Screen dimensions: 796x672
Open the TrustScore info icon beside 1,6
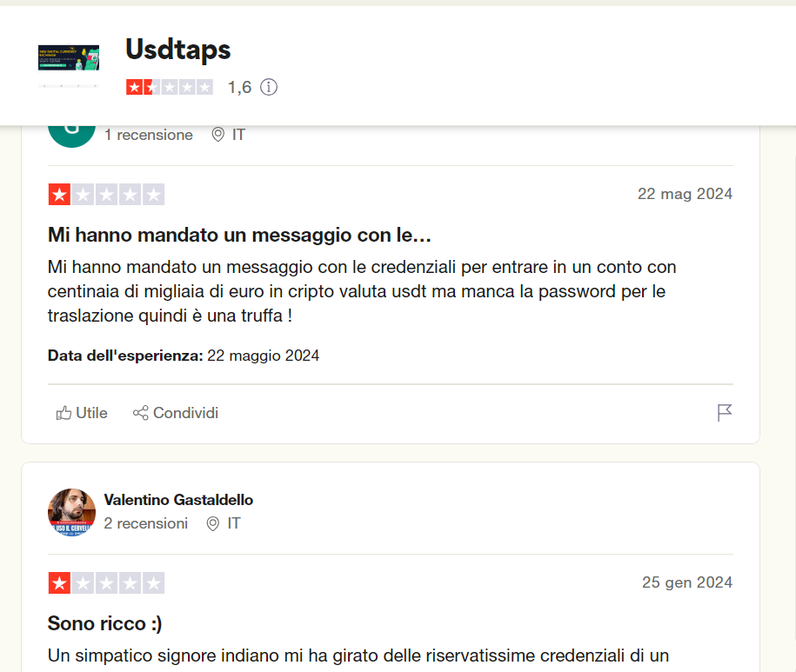click(269, 87)
